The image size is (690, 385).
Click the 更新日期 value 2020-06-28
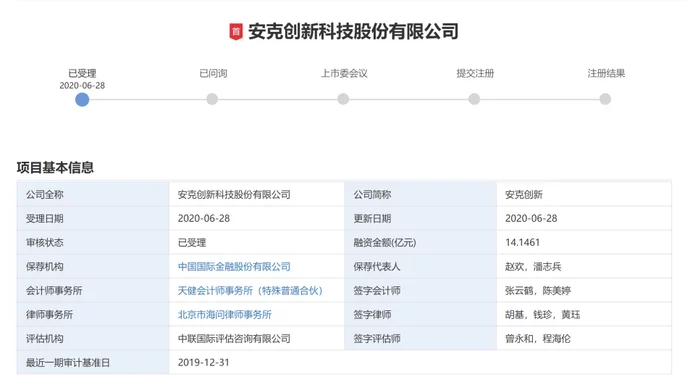click(x=531, y=219)
